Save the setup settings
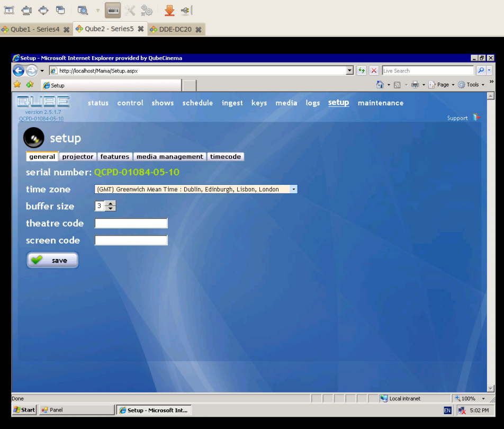Image resolution: width=504 pixels, height=429 pixels. (52, 260)
